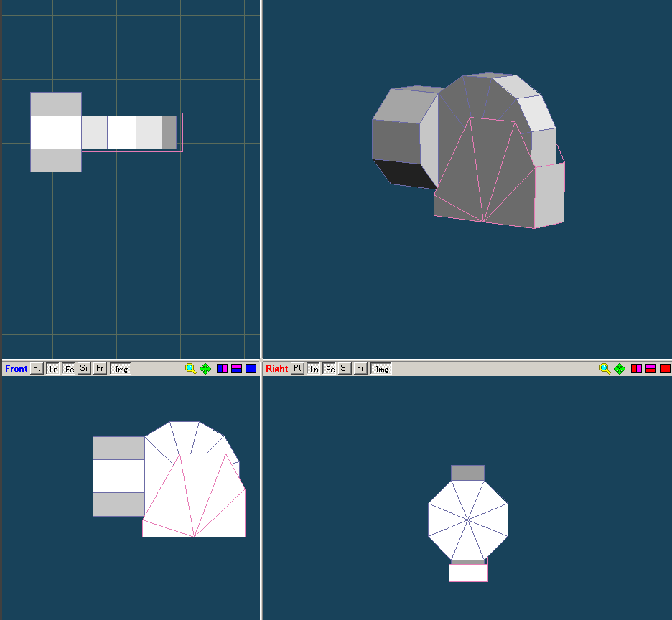Toggle Img display in Right view
672x620 pixels.
pyautogui.click(x=382, y=369)
